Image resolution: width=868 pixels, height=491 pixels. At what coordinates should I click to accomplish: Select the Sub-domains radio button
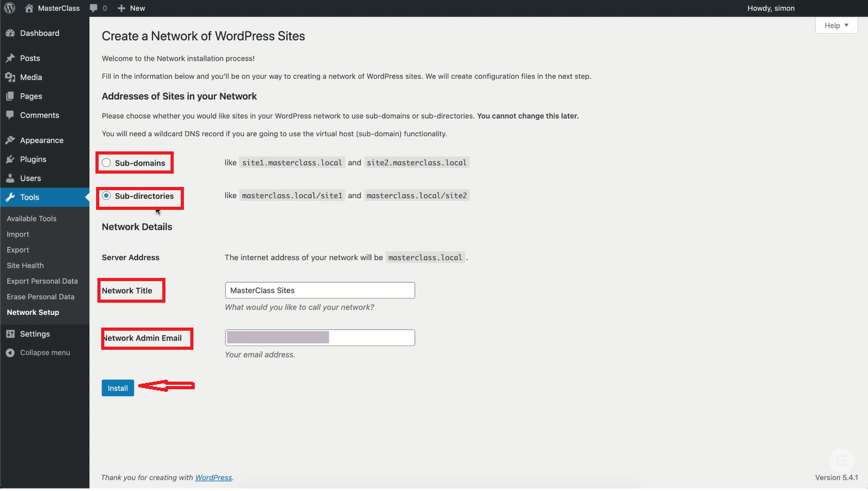point(106,163)
